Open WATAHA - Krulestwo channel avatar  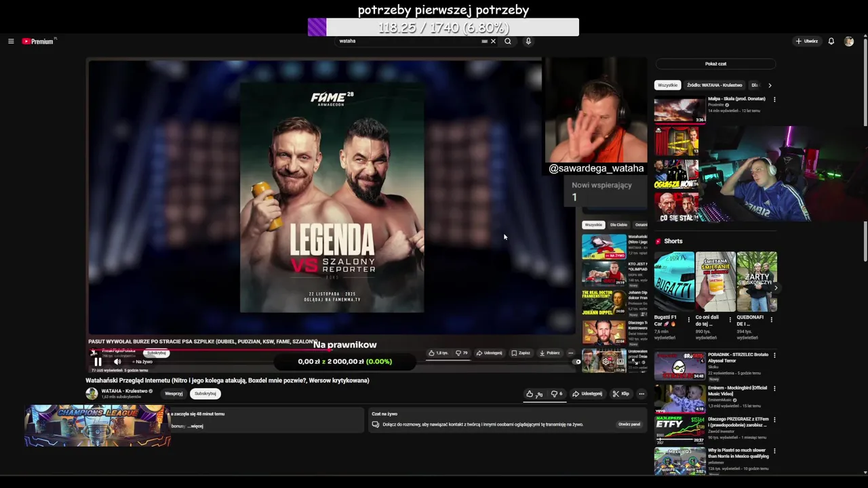coord(92,394)
